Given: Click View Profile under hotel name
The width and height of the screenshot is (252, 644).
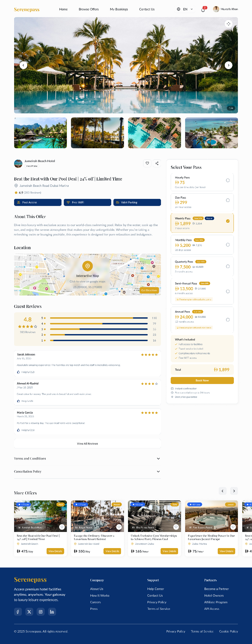Looking at the screenshot, I should 32,166.
